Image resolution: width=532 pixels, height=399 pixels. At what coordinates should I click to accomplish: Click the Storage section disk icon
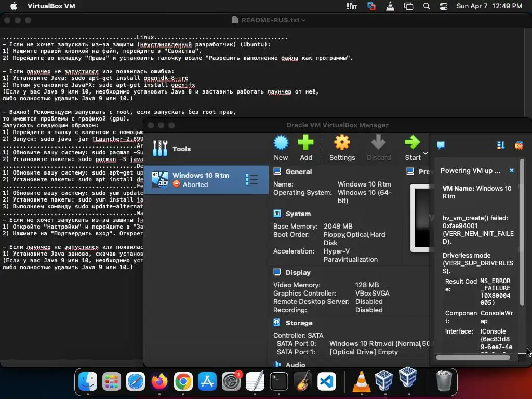coord(277,322)
